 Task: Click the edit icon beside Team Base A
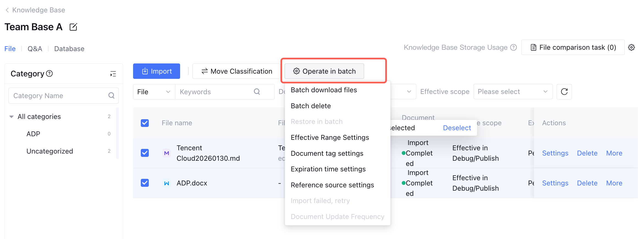pos(73,27)
